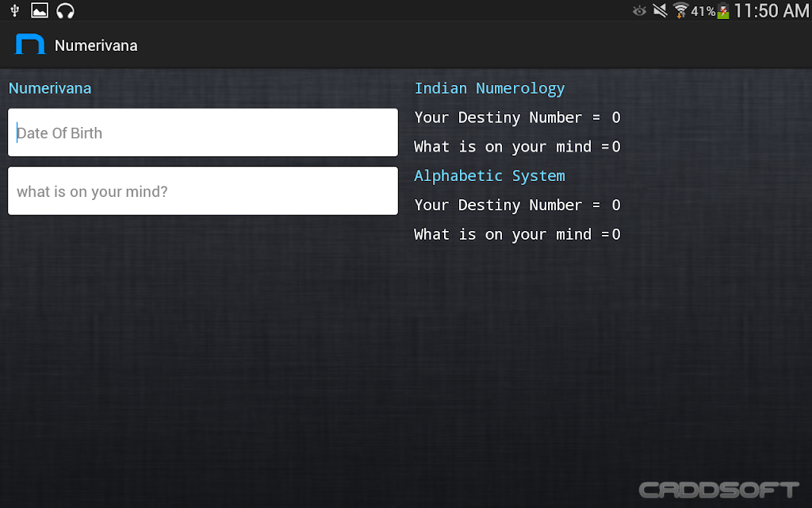Tap the 11:50 AM clock
The image size is (812, 508).
771,10
